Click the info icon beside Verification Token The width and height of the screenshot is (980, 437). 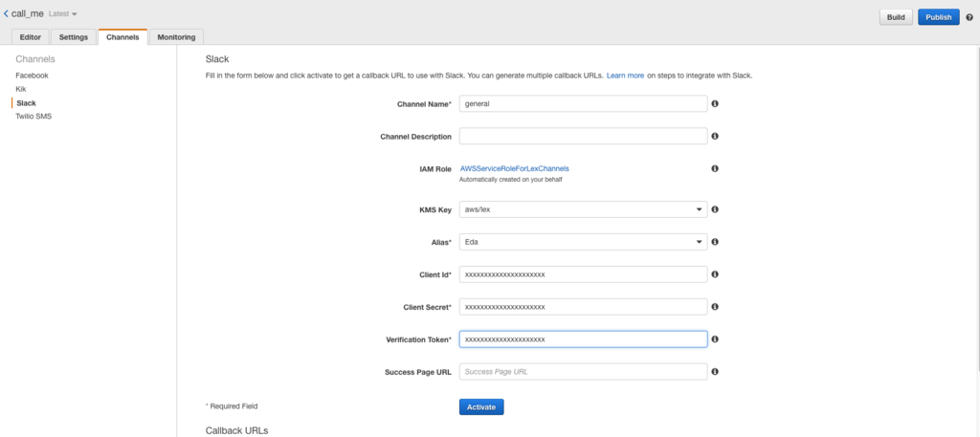pyautogui.click(x=714, y=339)
